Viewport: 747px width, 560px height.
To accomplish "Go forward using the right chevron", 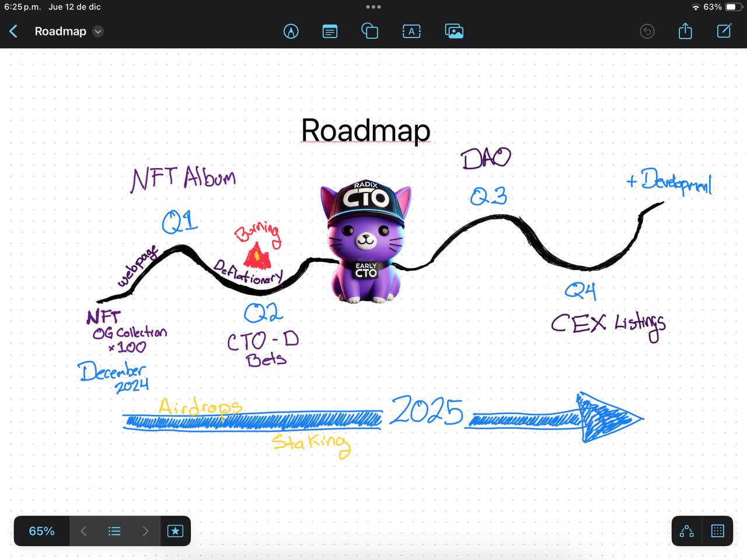I will pos(145,531).
